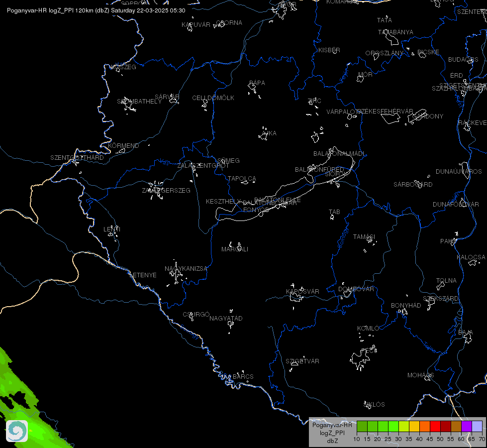Select the DUNAFÖLDVÁR town label
The image size is (487, 448).
tap(456, 205)
